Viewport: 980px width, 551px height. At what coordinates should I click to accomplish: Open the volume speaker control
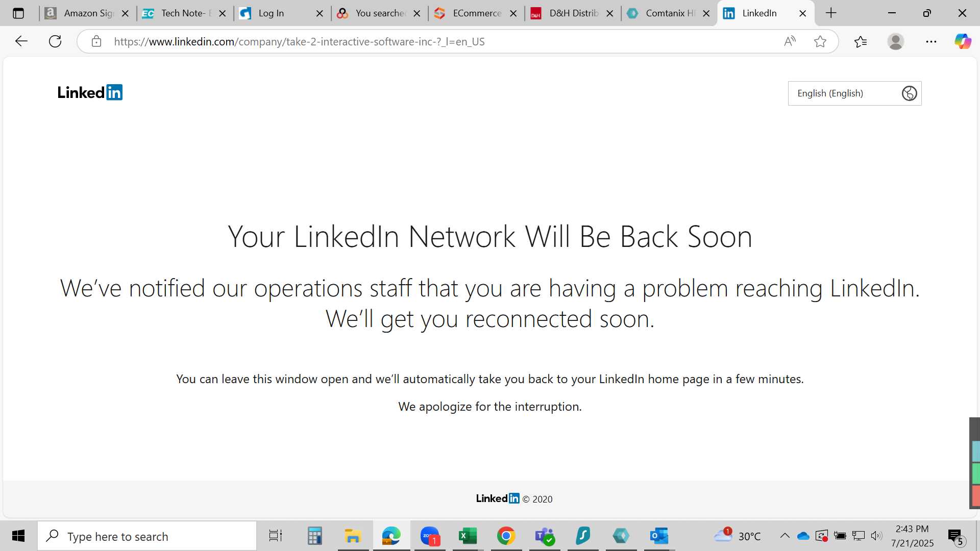(876, 536)
